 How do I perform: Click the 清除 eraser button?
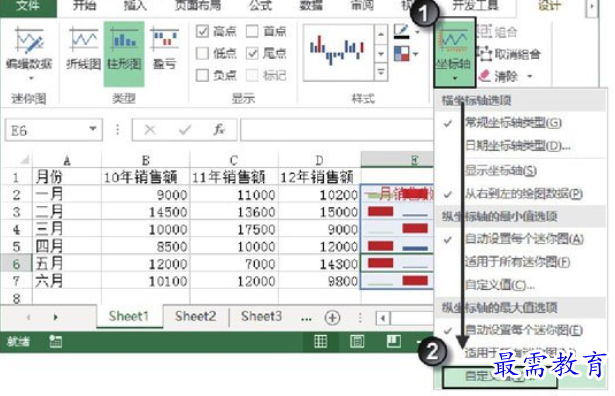tap(499, 76)
